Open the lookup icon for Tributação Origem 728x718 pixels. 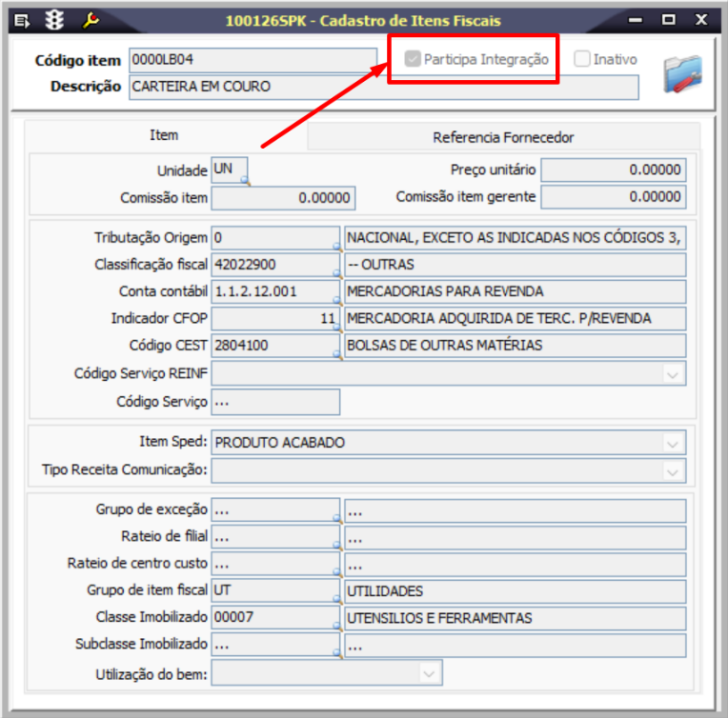337,247
